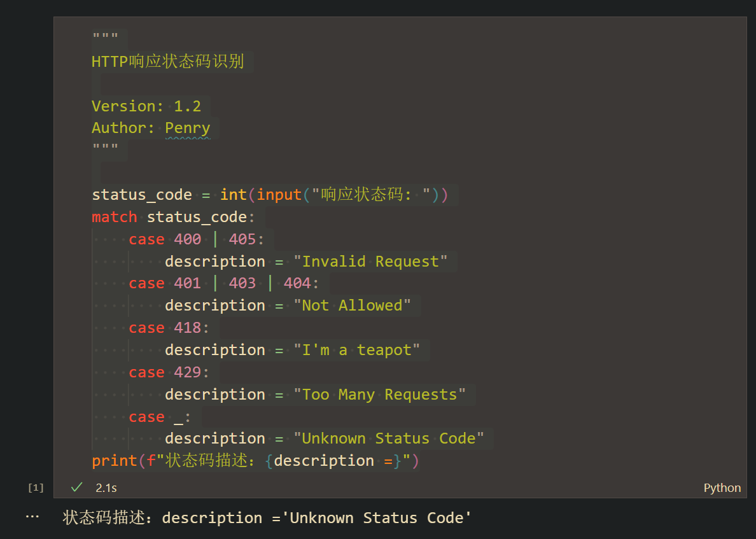Screen dimensions: 756x539
Task: Place cursor on Version: 1.2 line
Action: [x=146, y=106]
